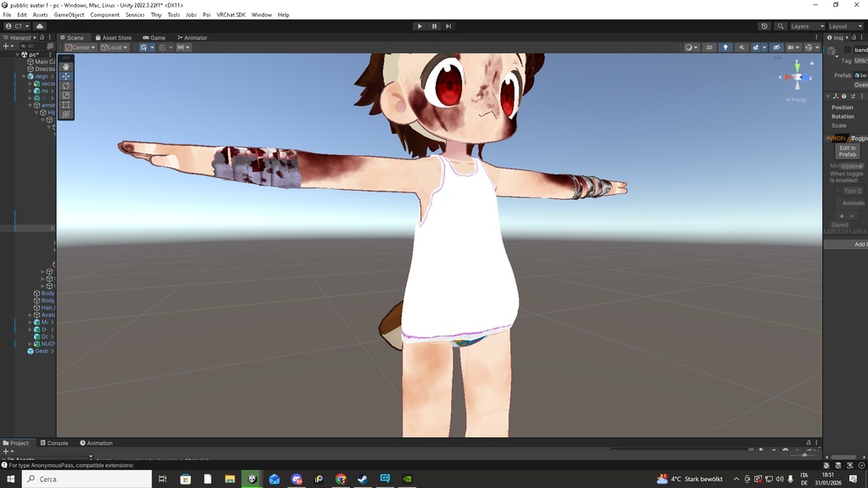The image size is (868, 488).
Task: Toggle Persp projection mode label
Action: click(x=796, y=100)
